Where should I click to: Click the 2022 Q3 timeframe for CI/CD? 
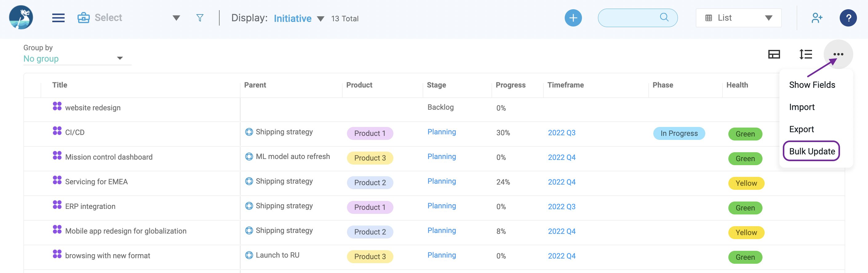click(561, 132)
